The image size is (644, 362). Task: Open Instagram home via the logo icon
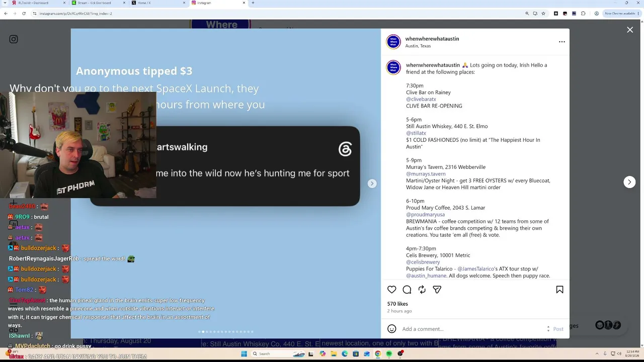pos(14,39)
